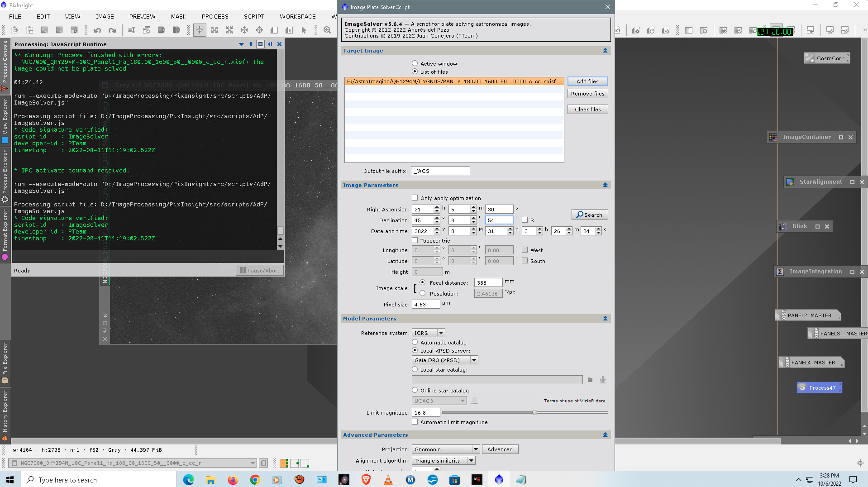
Task: Select the PANEL4_MASTER image icon
Action: pyautogui.click(x=812, y=363)
